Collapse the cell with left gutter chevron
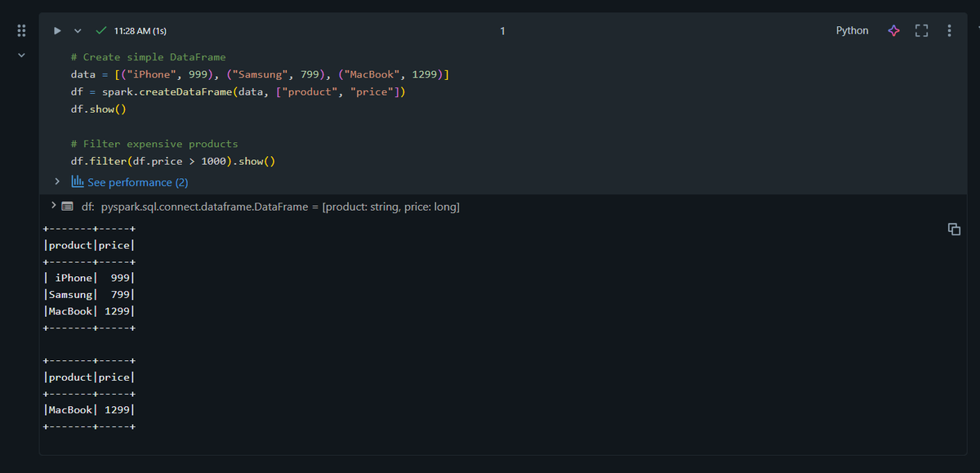980x473 pixels. point(21,55)
